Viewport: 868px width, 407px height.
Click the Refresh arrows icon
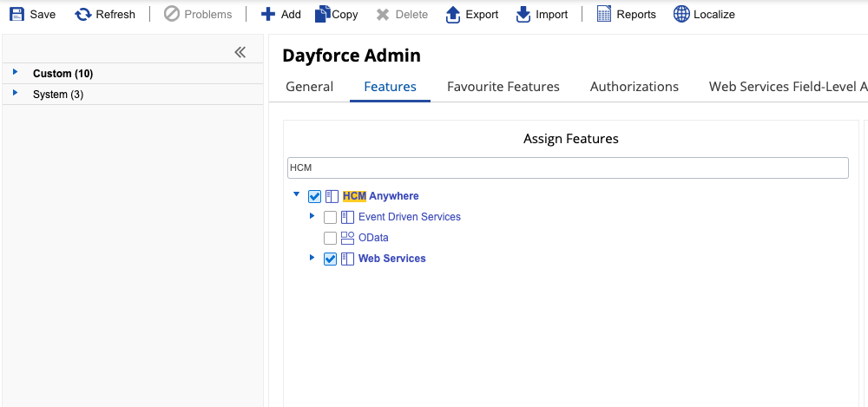click(x=83, y=14)
